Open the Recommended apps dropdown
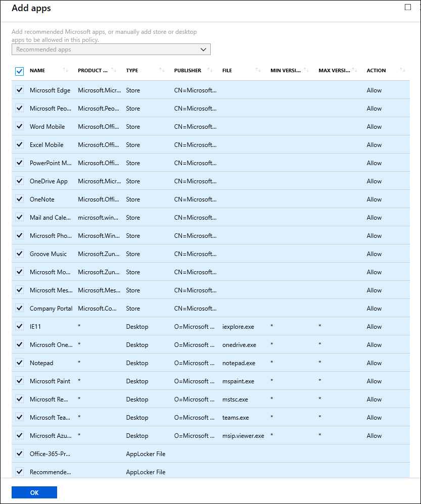Viewport: 421px width, 504px height. pyautogui.click(x=204, y=49)
